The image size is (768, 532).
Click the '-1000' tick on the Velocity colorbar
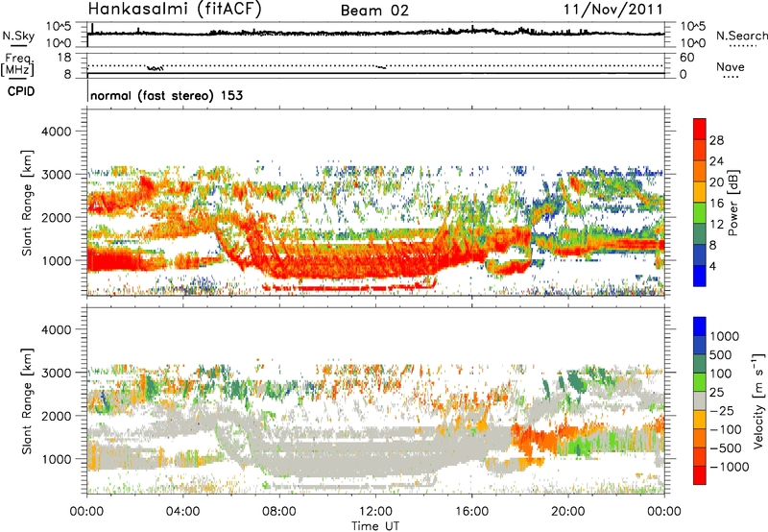729,467
